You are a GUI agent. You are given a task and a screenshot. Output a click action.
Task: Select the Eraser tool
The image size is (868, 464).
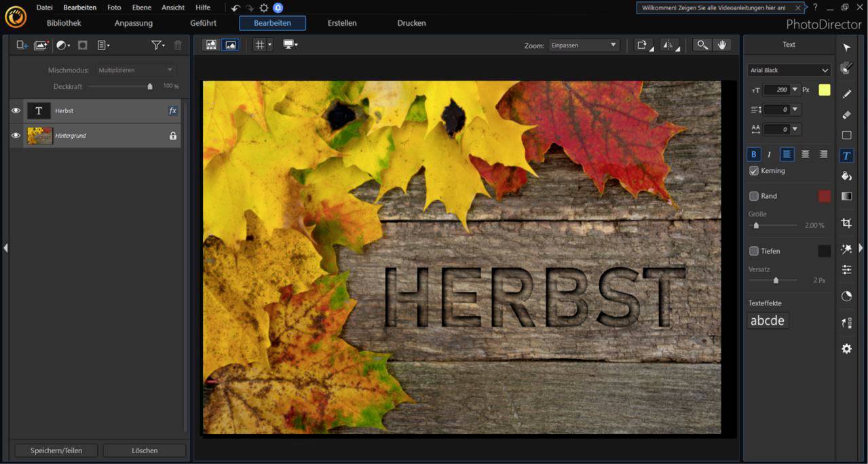(846, 115)
